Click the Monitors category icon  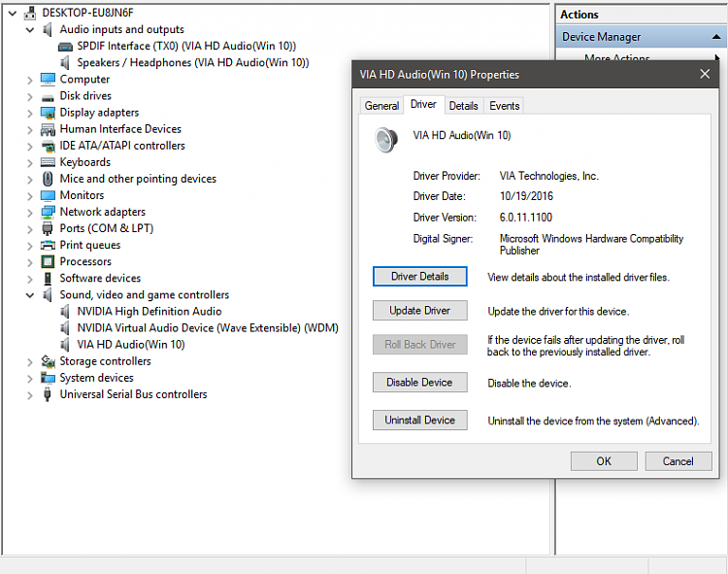[48, 195]
